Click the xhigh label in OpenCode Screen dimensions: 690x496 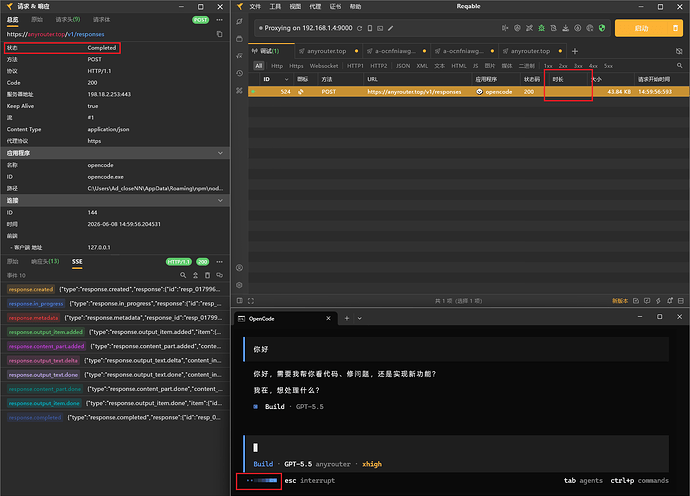click(x=372, y=464)
